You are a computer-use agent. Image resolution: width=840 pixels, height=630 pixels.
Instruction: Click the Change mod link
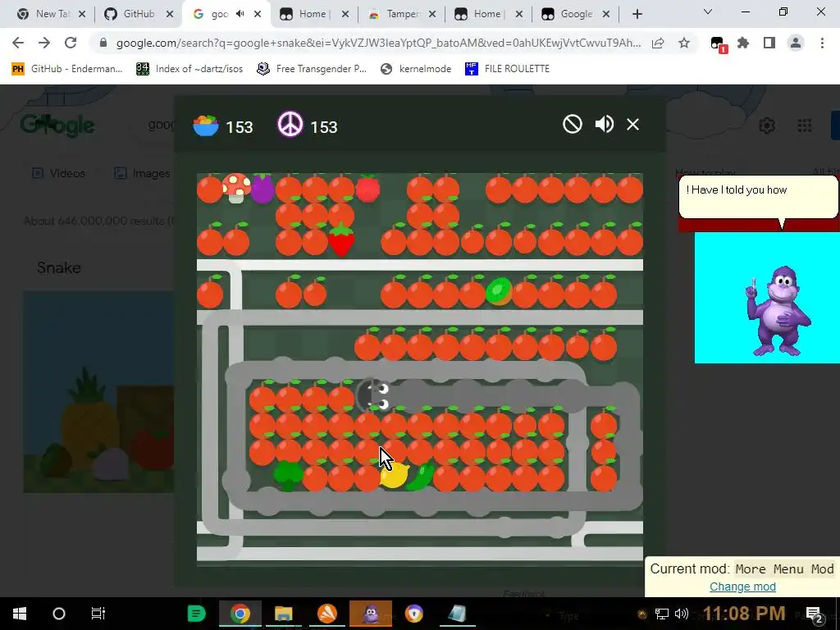tap(742, 587)
